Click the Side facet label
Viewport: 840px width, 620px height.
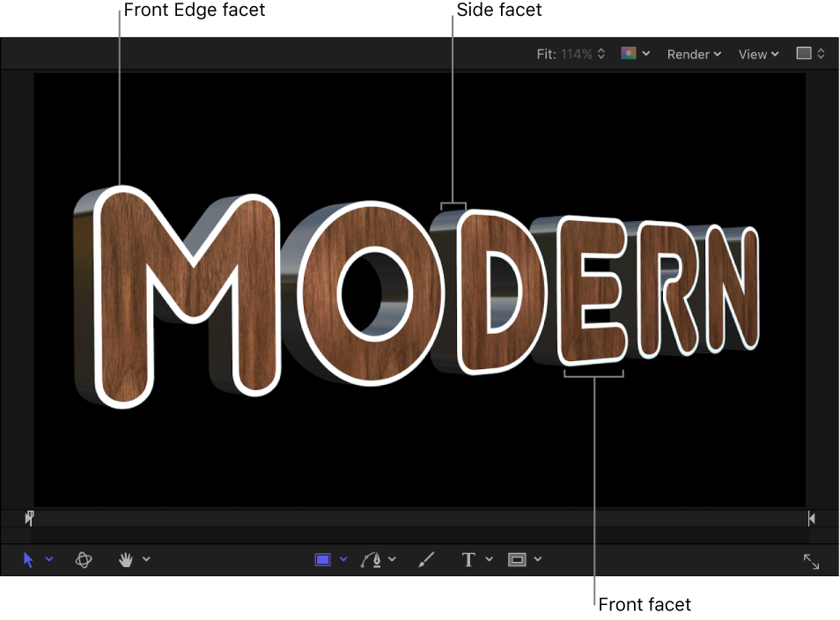click(x=498, y=11)
